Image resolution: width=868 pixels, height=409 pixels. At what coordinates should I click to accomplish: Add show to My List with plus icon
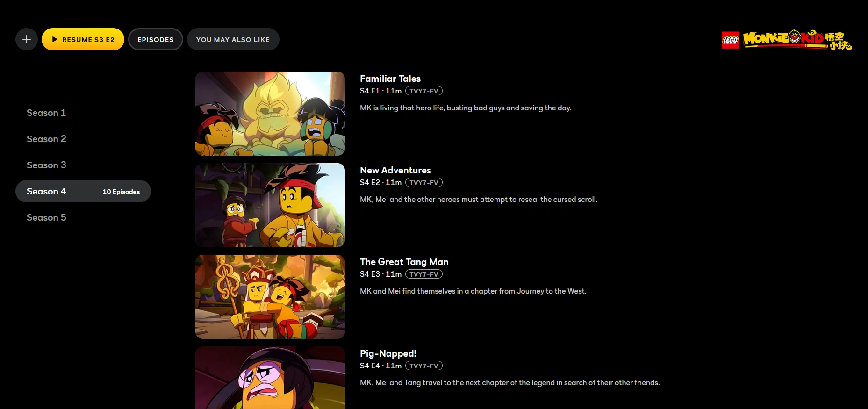point(27,39)
